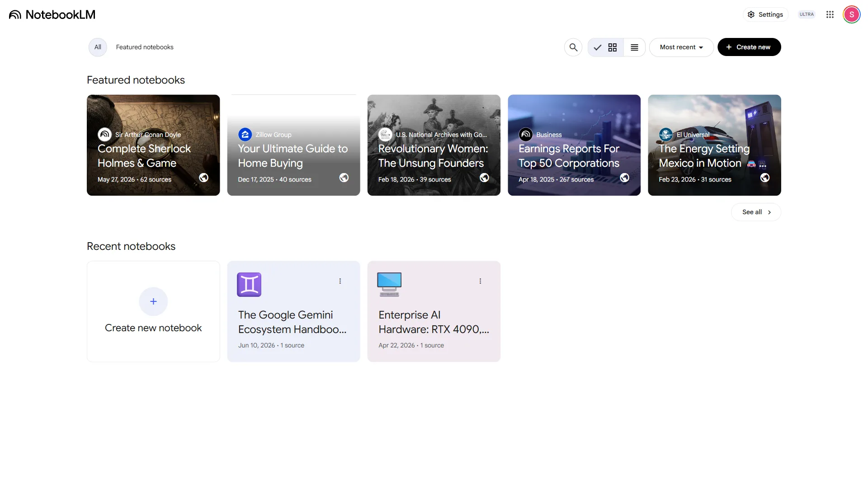The image size is (868, 488).
Task: Click Apr 18, 2025 · 267 sources text
Action: click(556, 179)
